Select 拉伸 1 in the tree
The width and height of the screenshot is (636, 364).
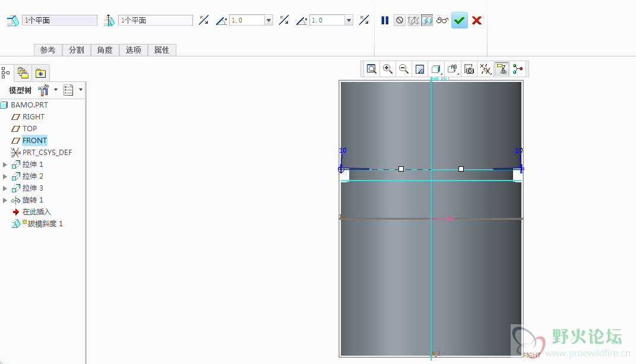tap(33, 164)
